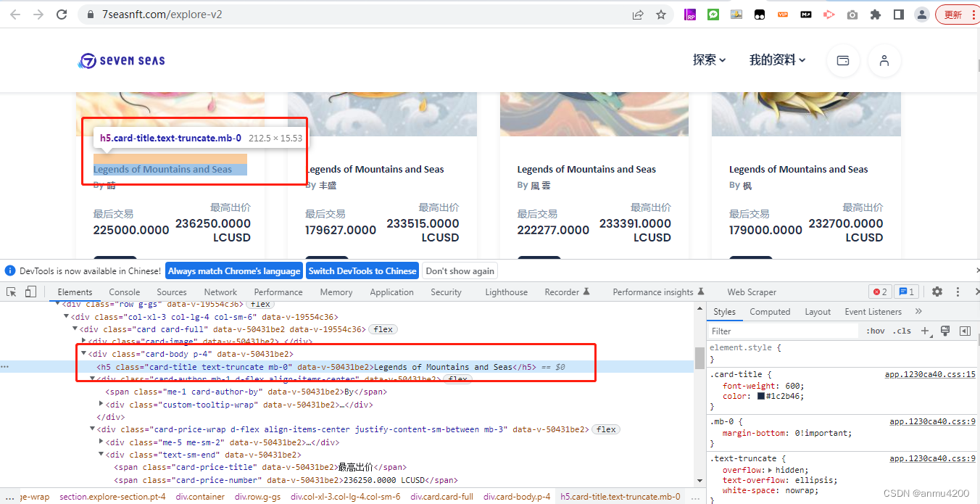Open the 探索 dropdown menu
This screenshot has height=504, width=980.
(x=709, y=60)
